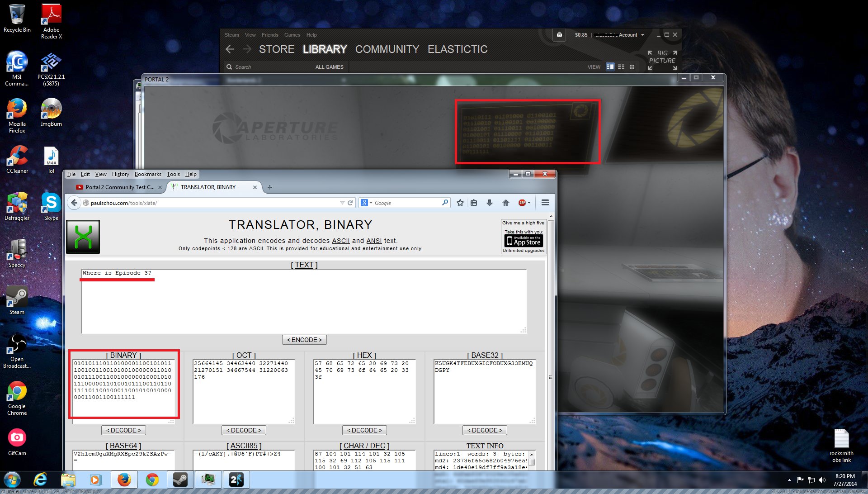The image size is (868, 494).
Task: Open Adblock Plus dropdown arrow
Action: (529, 203)
